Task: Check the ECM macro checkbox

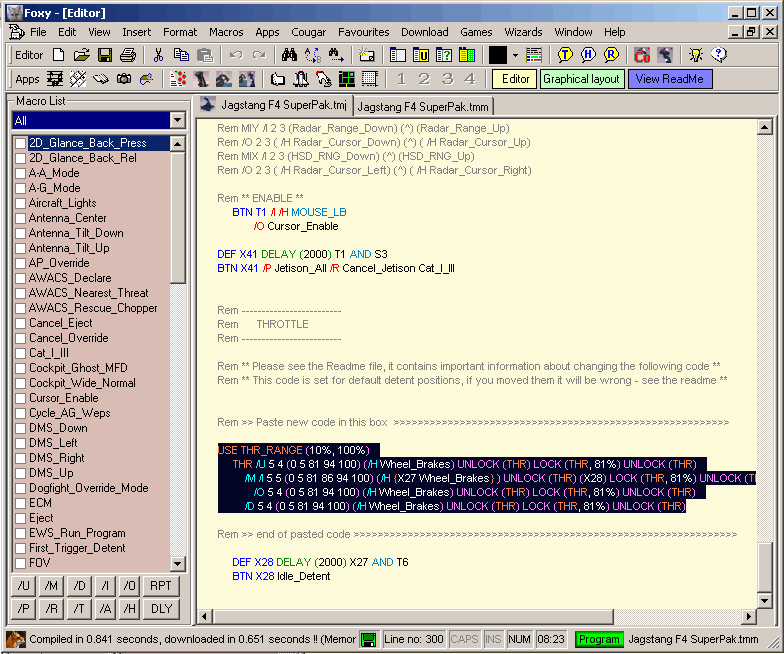Action: pyautogui.click(x=21, y=503)
